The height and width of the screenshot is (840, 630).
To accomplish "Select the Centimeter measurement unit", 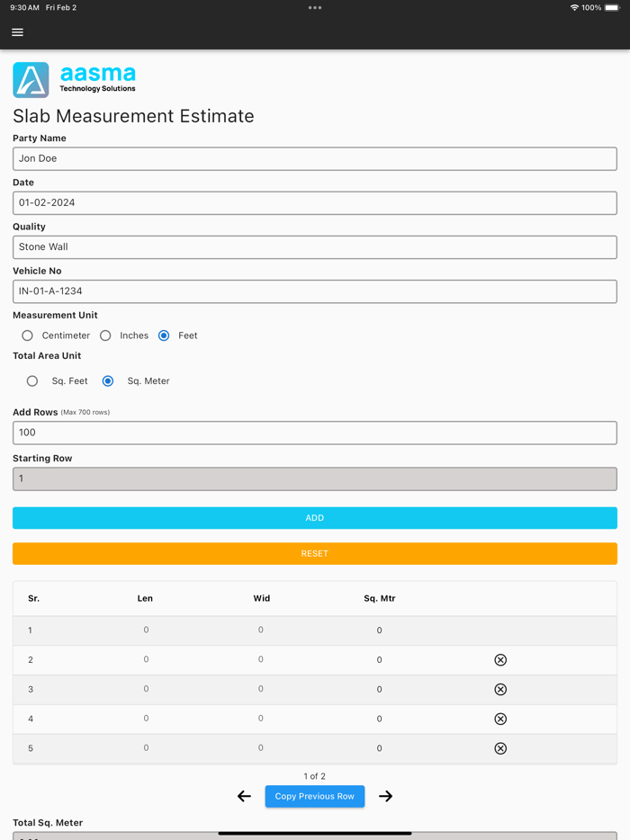I will pos(27,335).
